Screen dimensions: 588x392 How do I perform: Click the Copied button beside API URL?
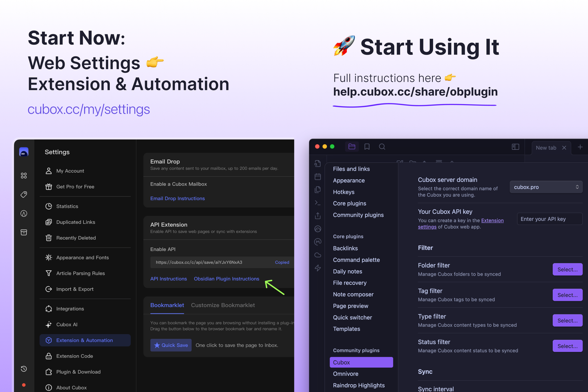point(282,262)
